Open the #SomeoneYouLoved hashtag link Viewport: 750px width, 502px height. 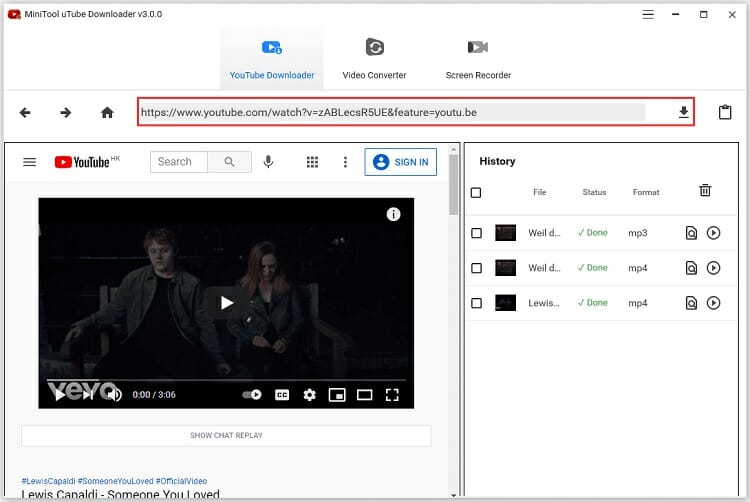(x=115, y=481)
